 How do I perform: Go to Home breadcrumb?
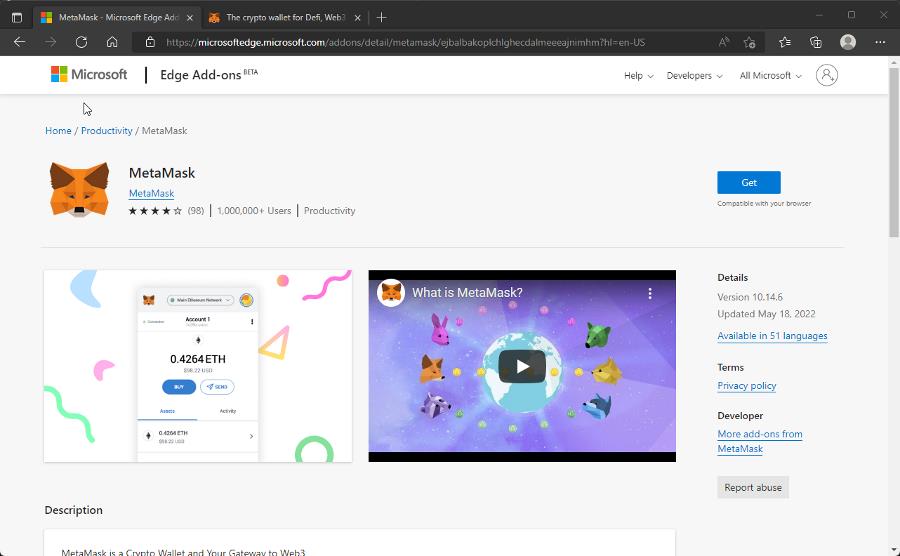[58, 131]
